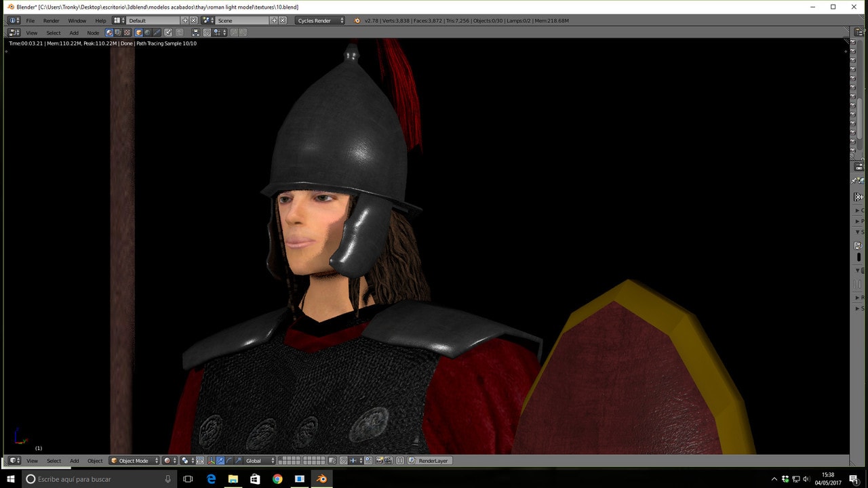Choose object shader type cube icon
Viewport: 868px width, 488px height.
[x=139, y=33]
